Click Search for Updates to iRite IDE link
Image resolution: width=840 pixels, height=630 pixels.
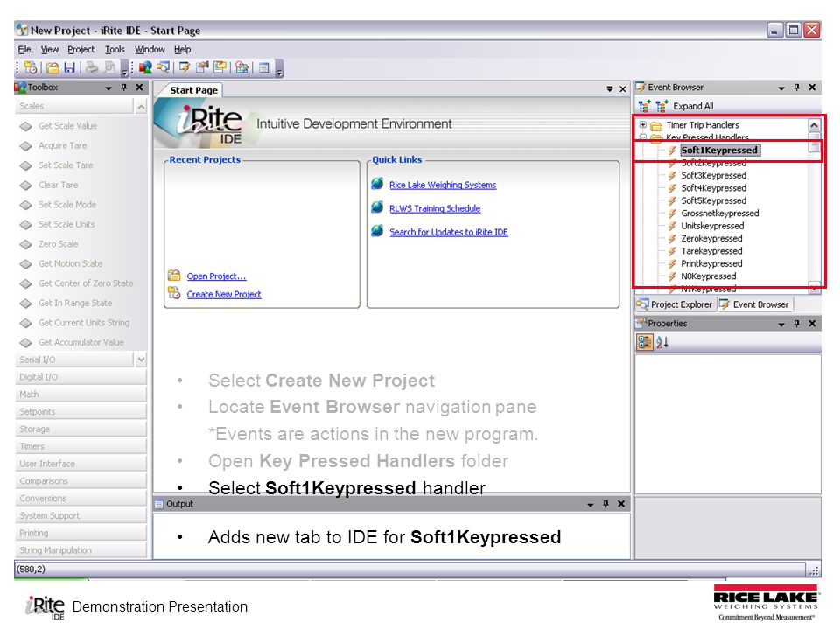pyautogui.click(x=448, y=232)
